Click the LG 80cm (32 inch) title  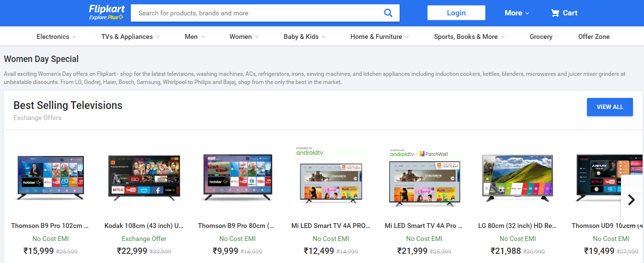point(517,226)
